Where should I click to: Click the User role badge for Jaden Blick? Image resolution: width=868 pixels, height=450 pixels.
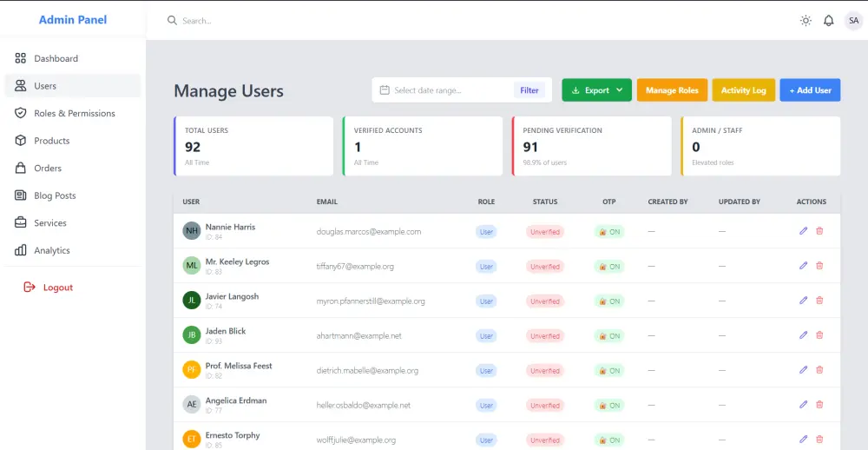coord(486,336)
